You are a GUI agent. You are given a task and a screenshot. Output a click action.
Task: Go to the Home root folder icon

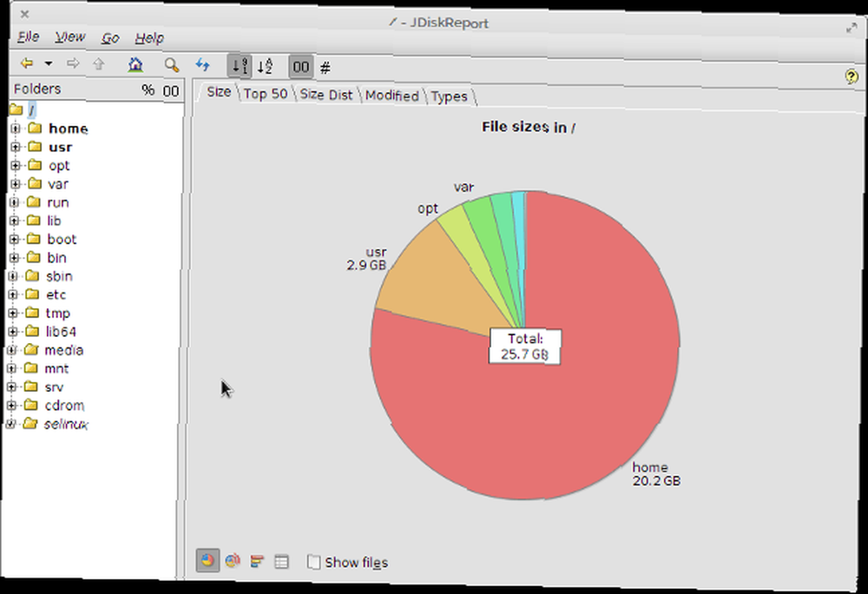135,64
